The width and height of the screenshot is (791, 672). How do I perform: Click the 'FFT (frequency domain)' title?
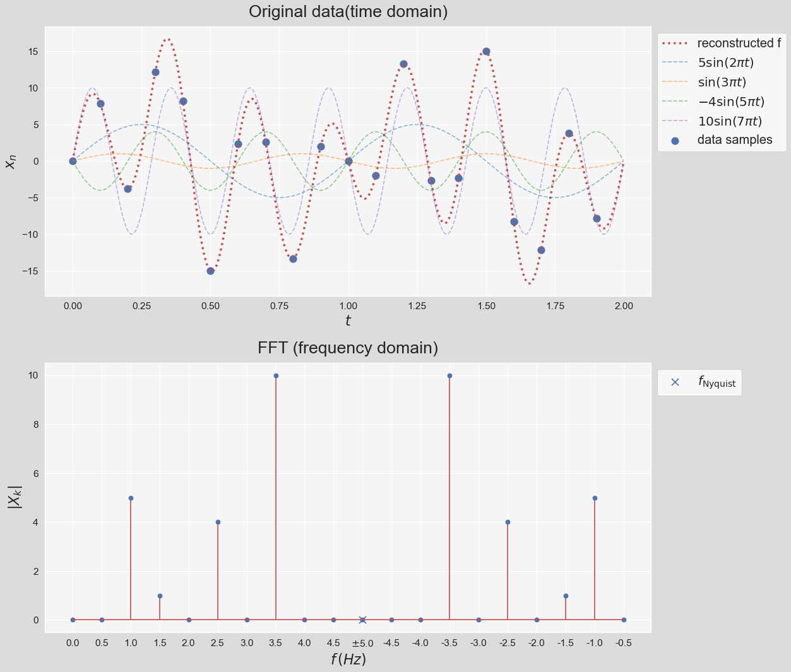click(x=348, y=348)
